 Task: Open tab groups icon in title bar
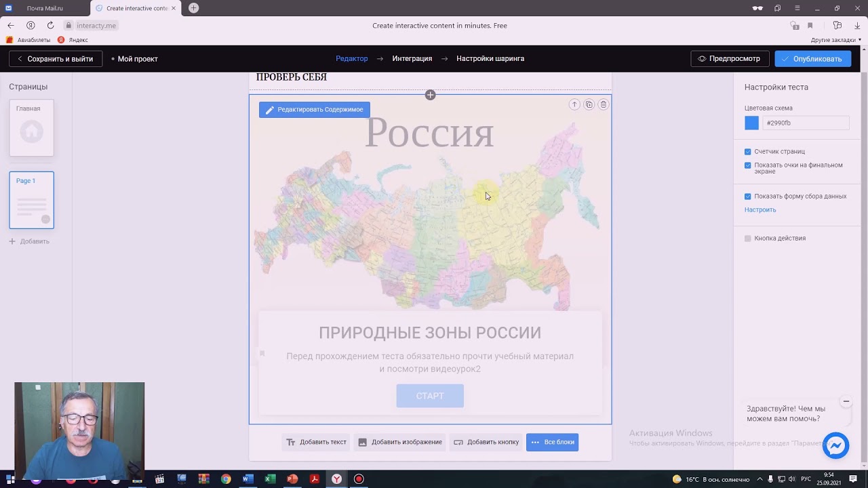[777, 8]
